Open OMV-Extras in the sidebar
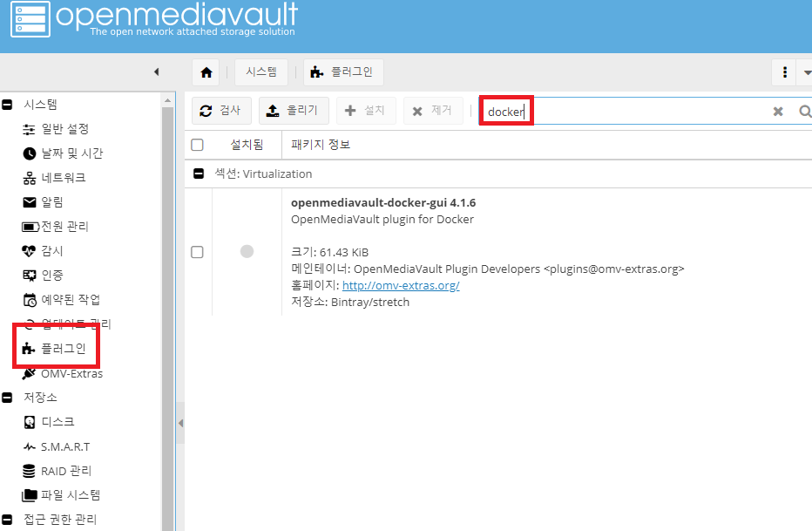812x531 pixels. [72, 373]
